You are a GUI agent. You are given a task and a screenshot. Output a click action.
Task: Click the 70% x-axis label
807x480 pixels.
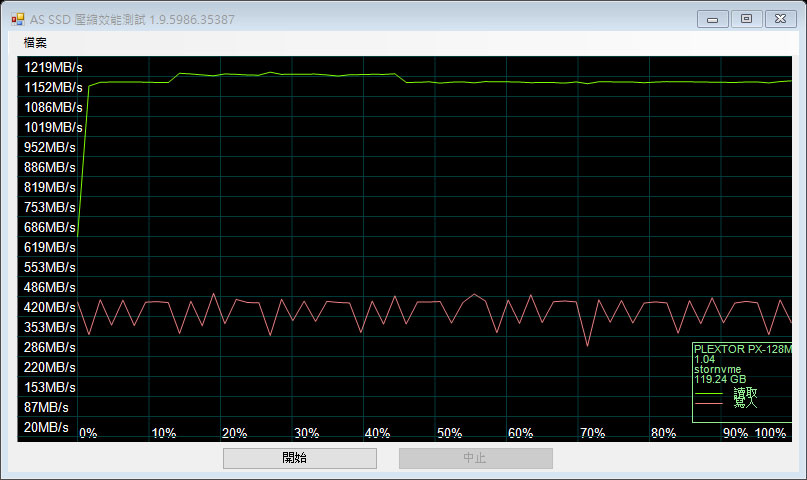coord(592,433)
